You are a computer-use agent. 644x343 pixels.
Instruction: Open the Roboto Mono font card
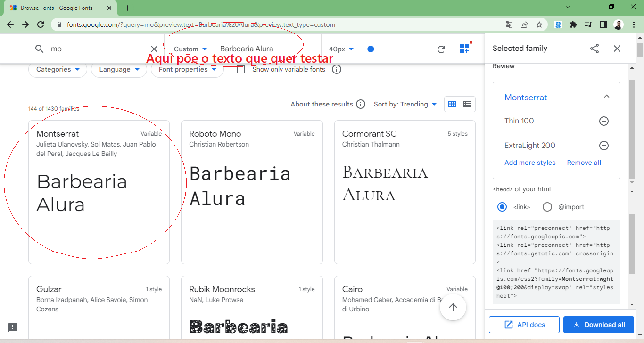(252, 192)
